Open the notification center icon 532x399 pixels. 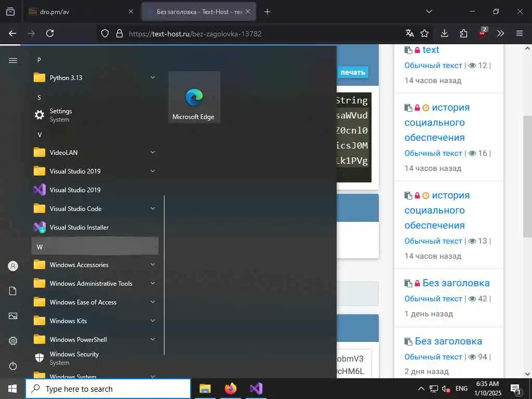[x=516, y=389]
